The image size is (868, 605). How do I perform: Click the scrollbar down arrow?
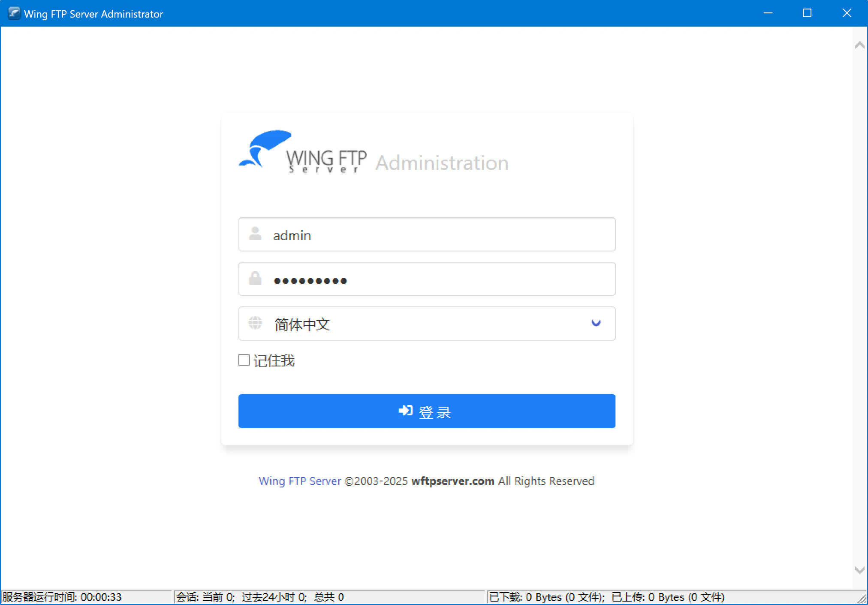tap(859, 570)
